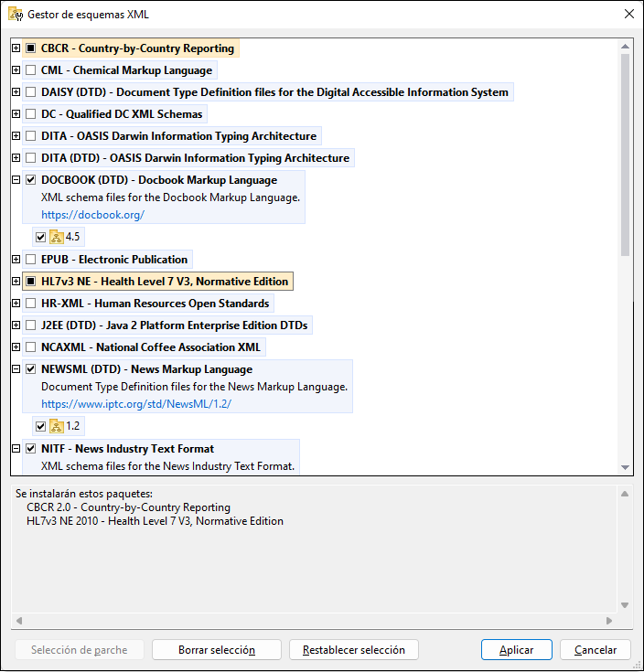Expand the HL7v3 NE tree node
The width and height of the screenshot is (644, 672).
click(16, 282)
